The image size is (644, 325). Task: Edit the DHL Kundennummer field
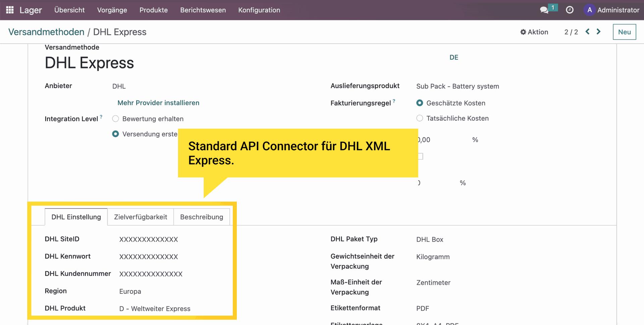[151, 274]
